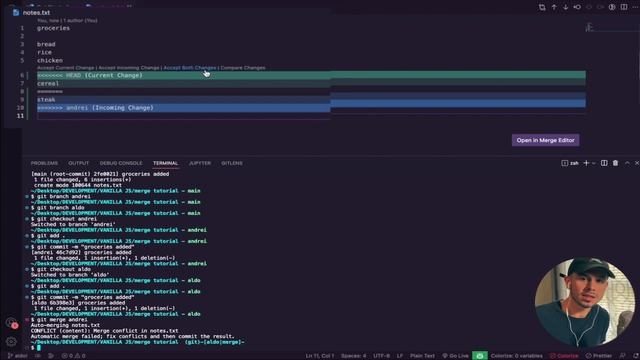Click the terminal prompt input cursor
Viewport: 640px width, 360px height.
click(39, 348)
